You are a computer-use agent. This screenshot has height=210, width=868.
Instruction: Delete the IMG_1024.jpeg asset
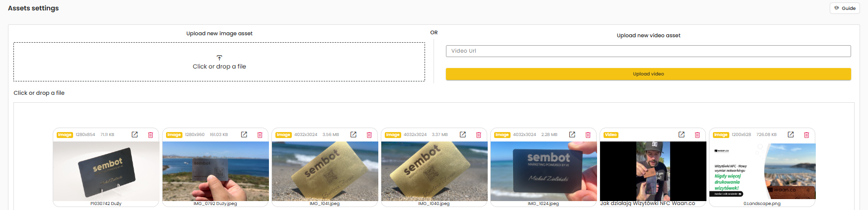click(588, 135)
